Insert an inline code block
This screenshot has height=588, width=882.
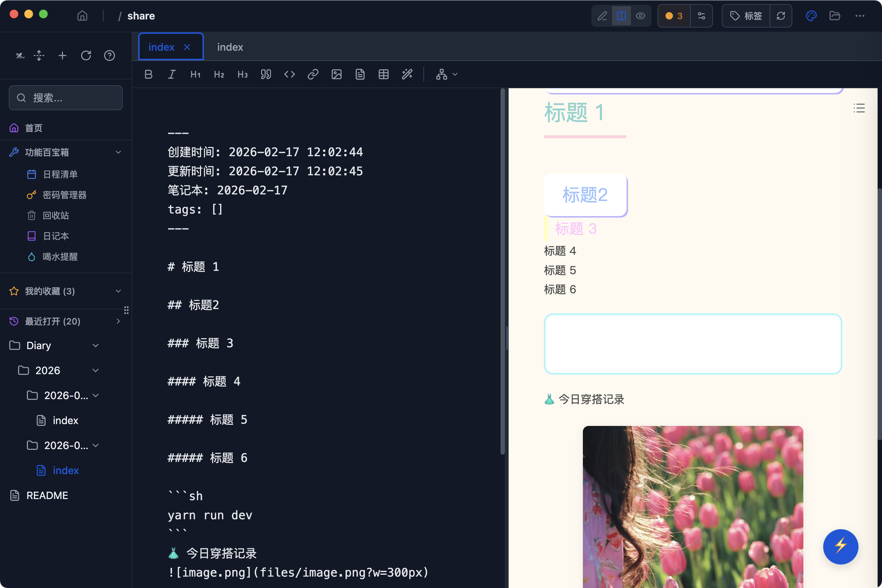(290, 74)
